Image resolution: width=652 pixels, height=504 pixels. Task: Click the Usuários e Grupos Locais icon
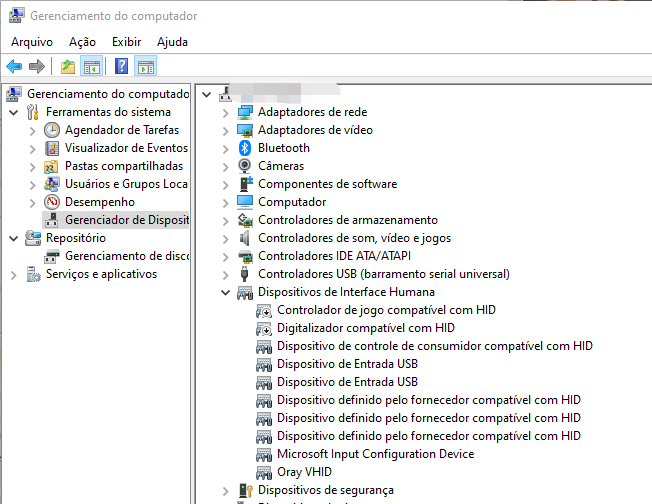(52, 184)
